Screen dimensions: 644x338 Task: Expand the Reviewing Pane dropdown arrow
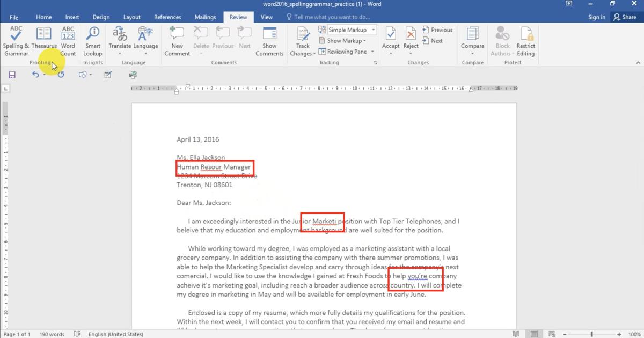click(x=372, y=52)
